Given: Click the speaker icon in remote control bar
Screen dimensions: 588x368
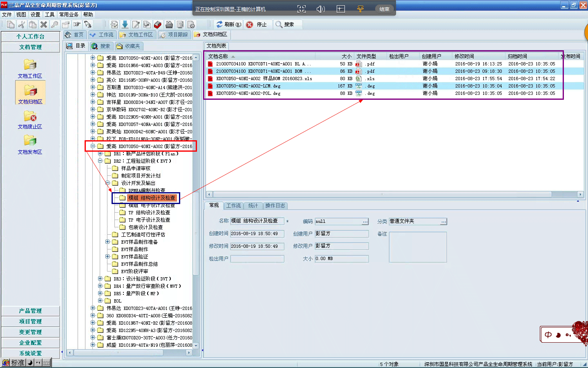Looking at the screenshot, I should [x=321, y=9].
